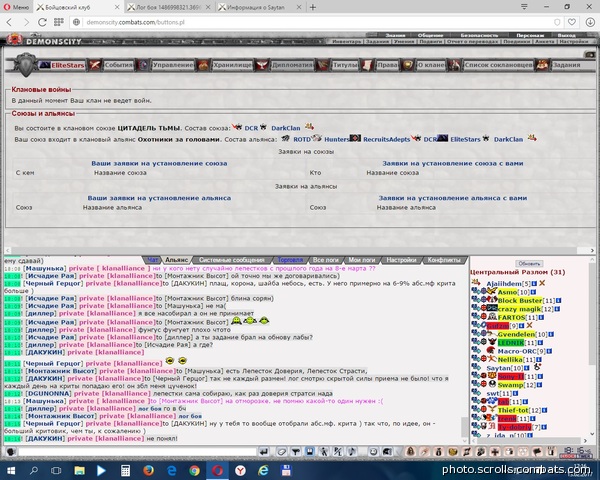Screen dimensions: 600x480
Task: Switch to the Торговля chat tab
Action: click(290, 260)
